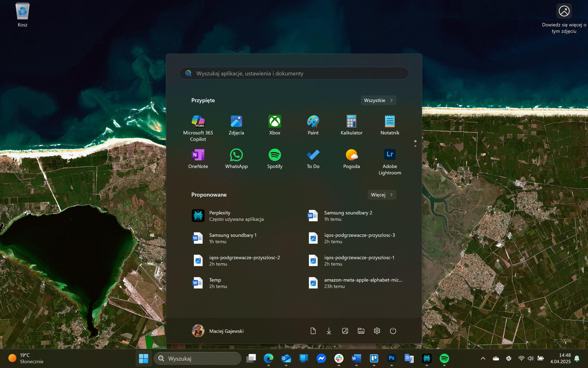The width and height of the screenshot is (588, 368).
Task: Open Wi-Fi network settings in tray
Action: pos(521,358)
